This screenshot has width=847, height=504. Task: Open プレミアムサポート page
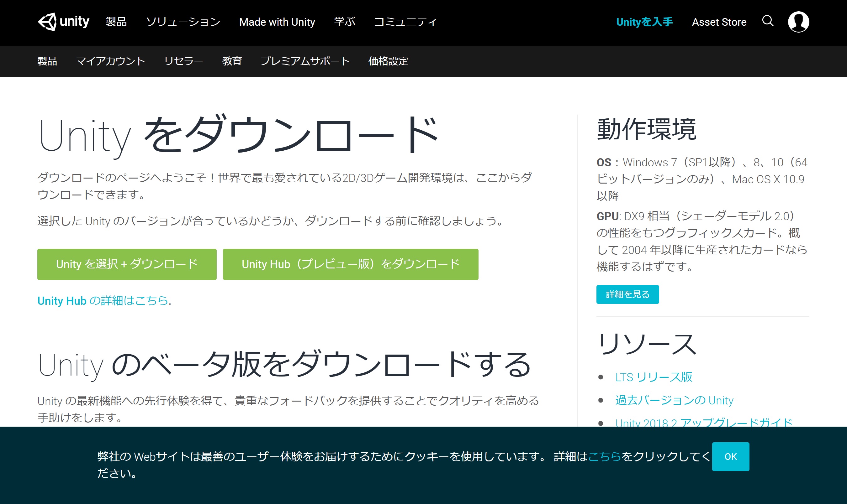(305, 61)
